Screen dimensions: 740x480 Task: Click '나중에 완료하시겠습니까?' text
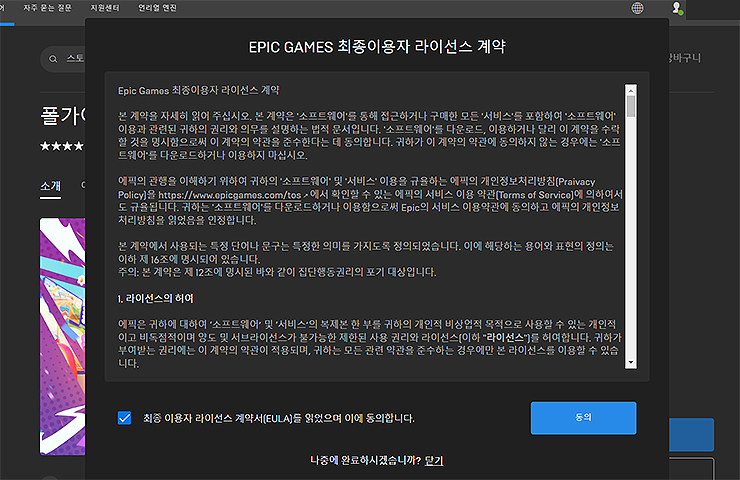tap(365, 460)
